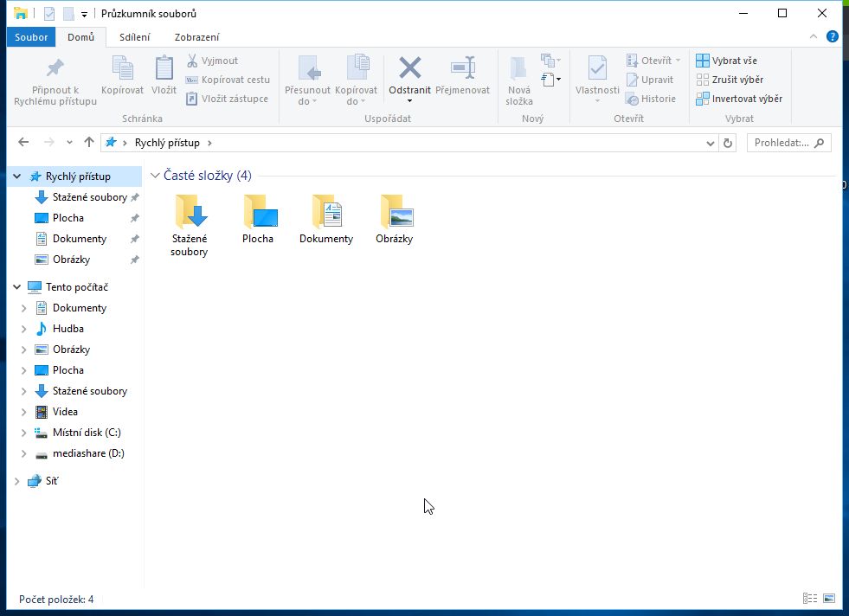Screen dimensions: 849x616
Task: Select pinned Dokumenty under Rychlý přístup
Action: (79, 239)
